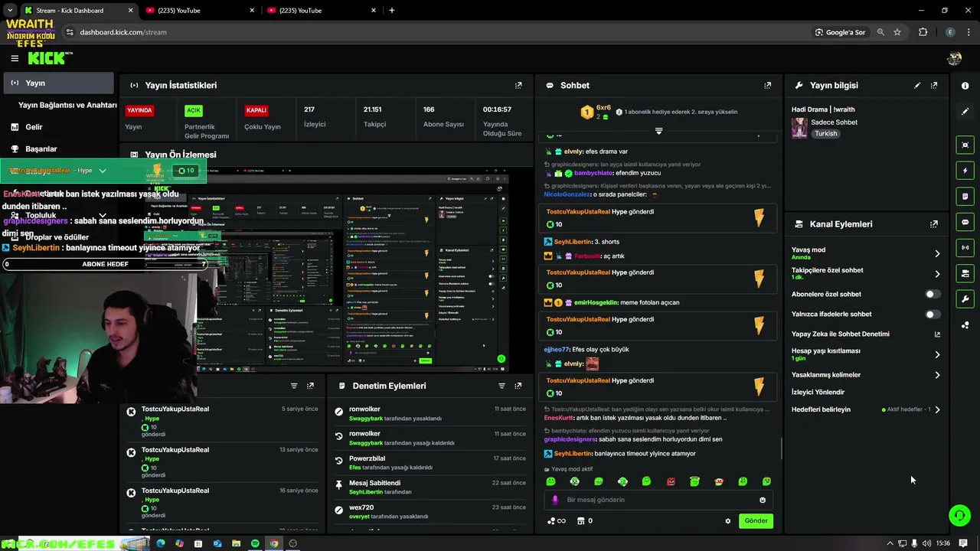Pop out the Yayın İstatistikleri panel

pos(518,86)
